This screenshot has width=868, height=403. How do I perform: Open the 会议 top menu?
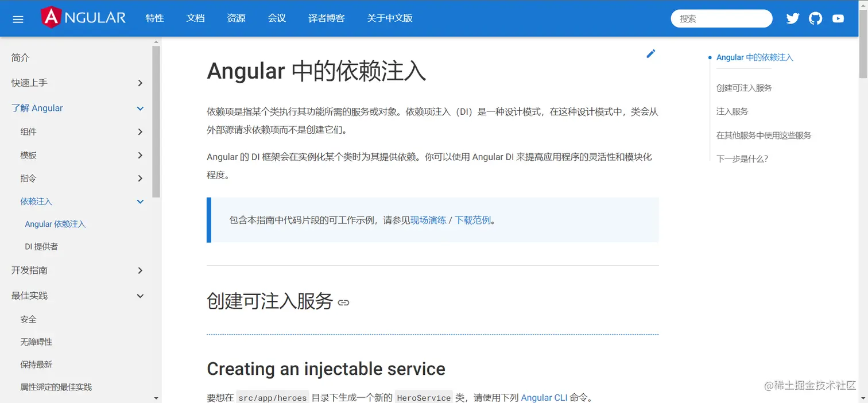click(x=277, y=18)
